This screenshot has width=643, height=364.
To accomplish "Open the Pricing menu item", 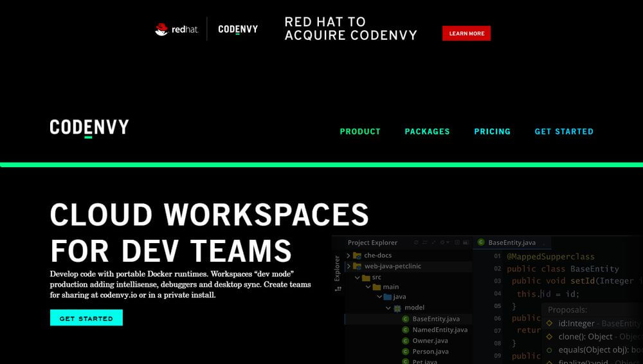I will (492, 132).
